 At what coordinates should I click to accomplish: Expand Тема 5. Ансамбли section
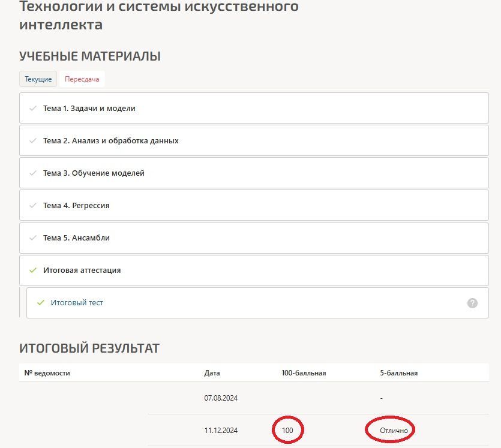(254, 238)
